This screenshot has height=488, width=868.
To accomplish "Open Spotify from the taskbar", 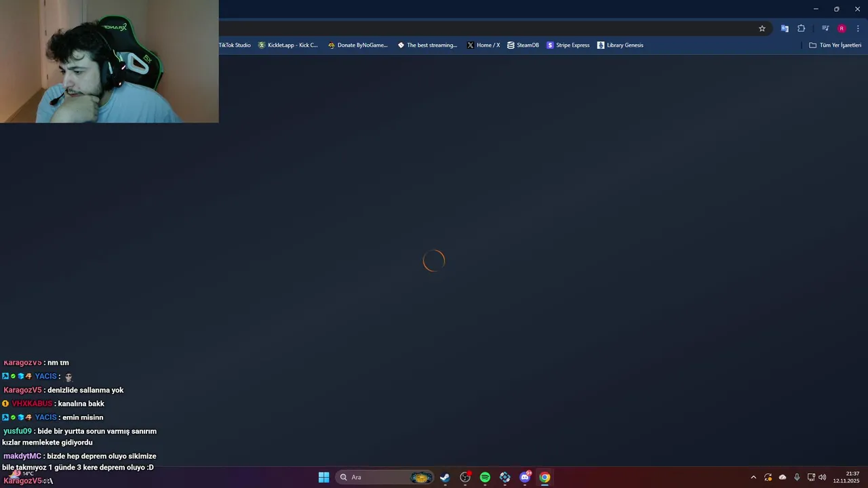I will tap(485, 477).
